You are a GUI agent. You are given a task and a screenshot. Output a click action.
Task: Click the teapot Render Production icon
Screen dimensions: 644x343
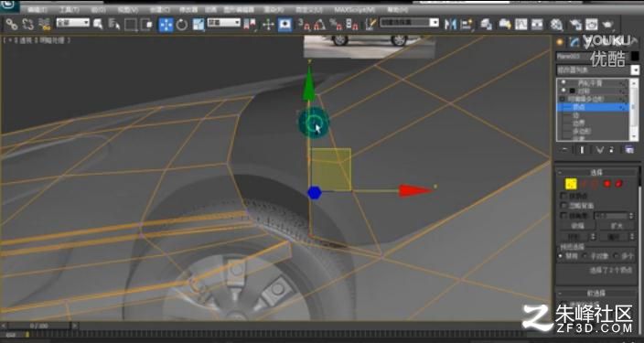(x=607, y=25)
